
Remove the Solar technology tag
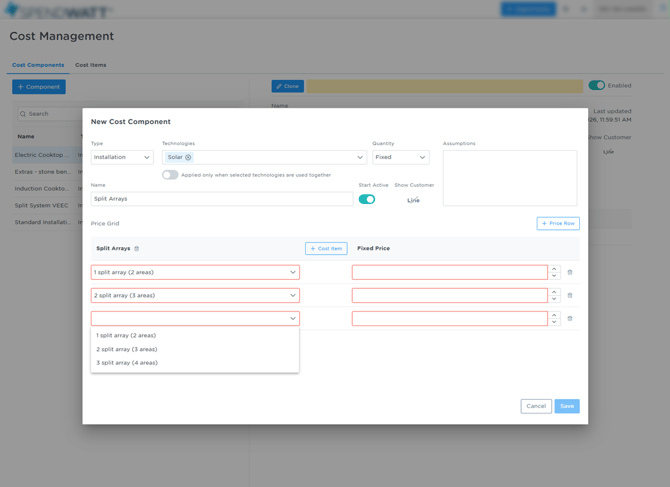(x=188, y=157)
